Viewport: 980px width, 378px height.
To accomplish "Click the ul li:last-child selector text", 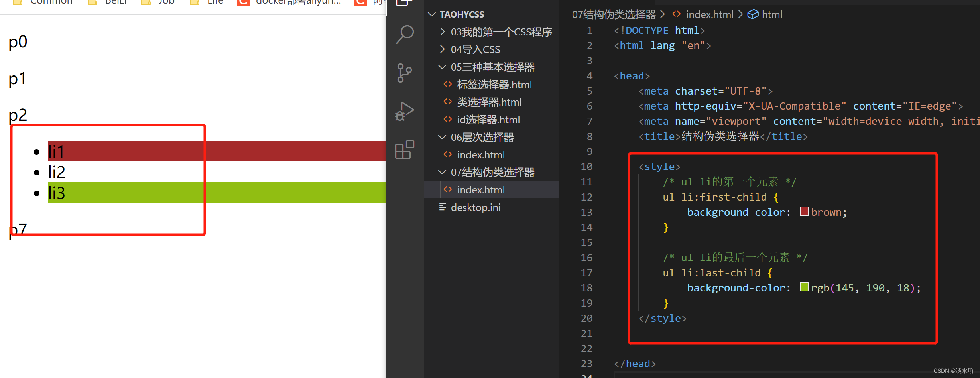I will point(712,273).
